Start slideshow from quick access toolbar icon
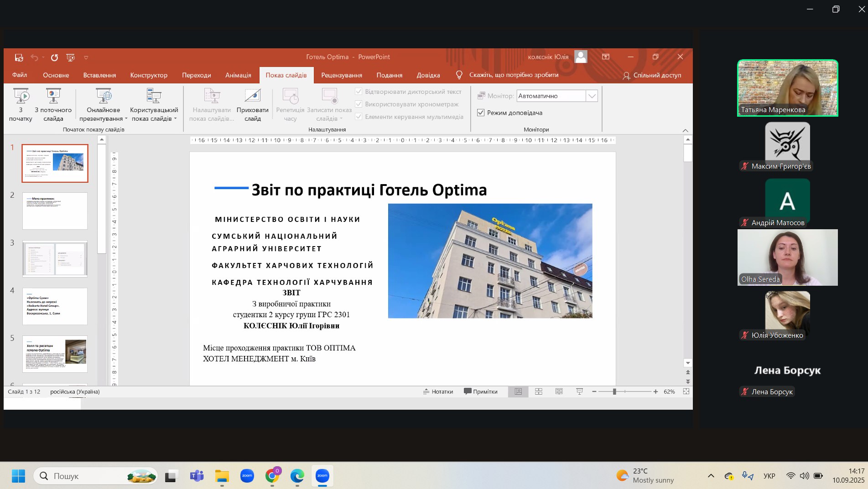This screenshot has height=489, width=868. point(70,57)
